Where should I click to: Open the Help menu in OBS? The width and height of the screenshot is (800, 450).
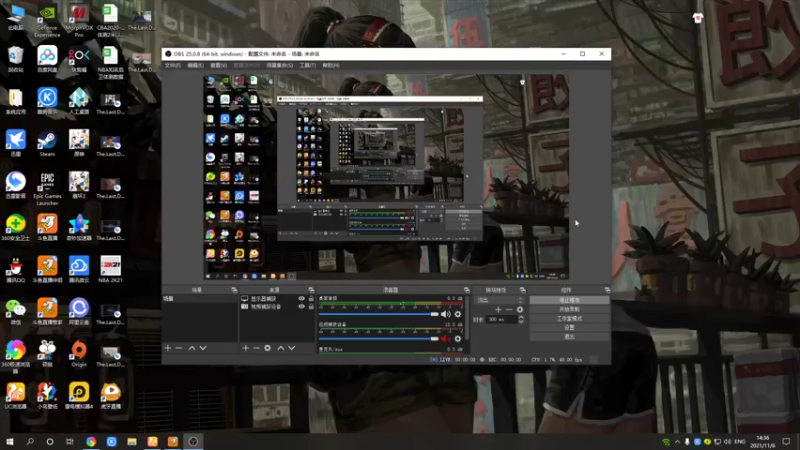(331, 65)
